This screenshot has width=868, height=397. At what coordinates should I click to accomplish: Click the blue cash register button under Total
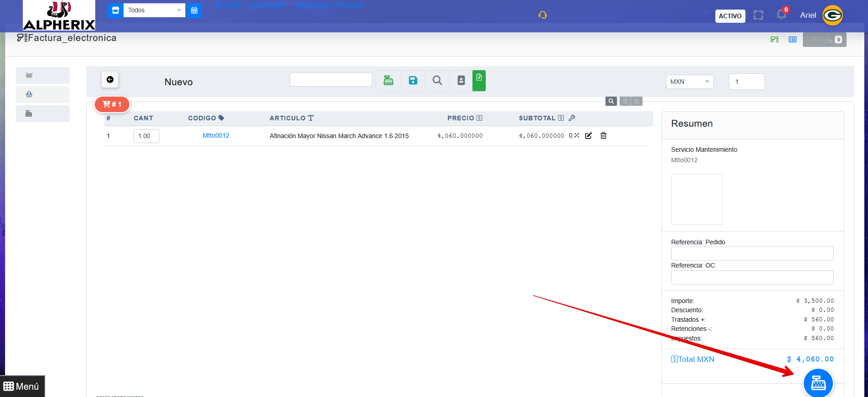pyautogui.click(x=818, y=383)
